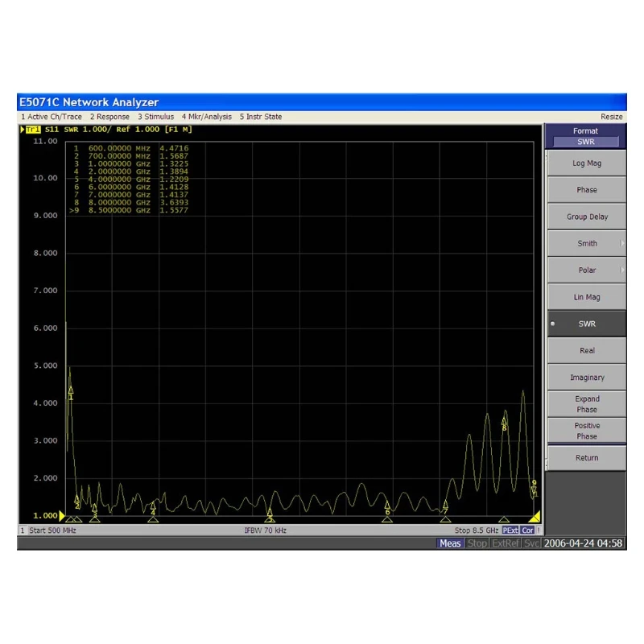The image size is (644, 644).
Task: Click the IFBW 70 kHz text
Action: (x=266, y=530)
